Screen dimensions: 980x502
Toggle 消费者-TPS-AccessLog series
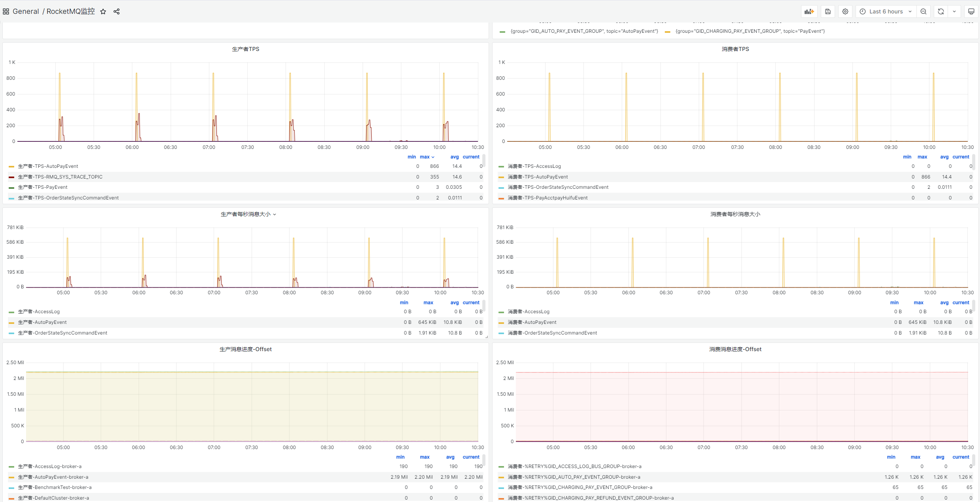pos(534,166)
